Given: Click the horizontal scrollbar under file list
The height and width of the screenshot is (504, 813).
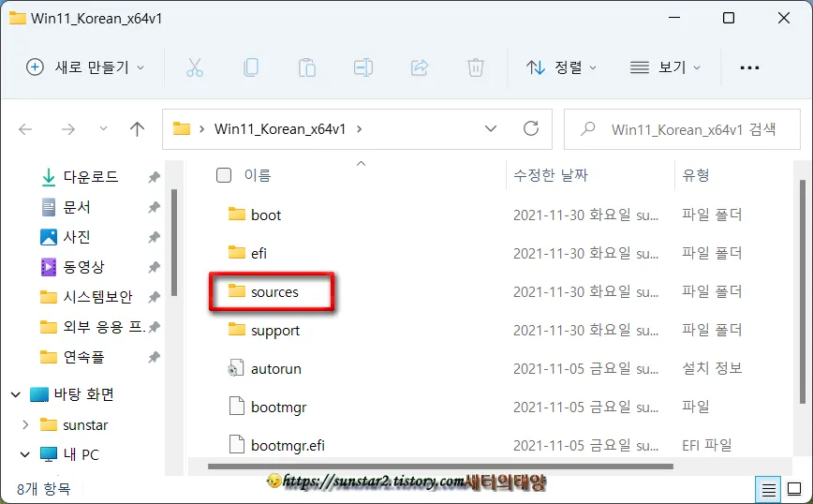Looking at the screenshot, I should point(440,467).
